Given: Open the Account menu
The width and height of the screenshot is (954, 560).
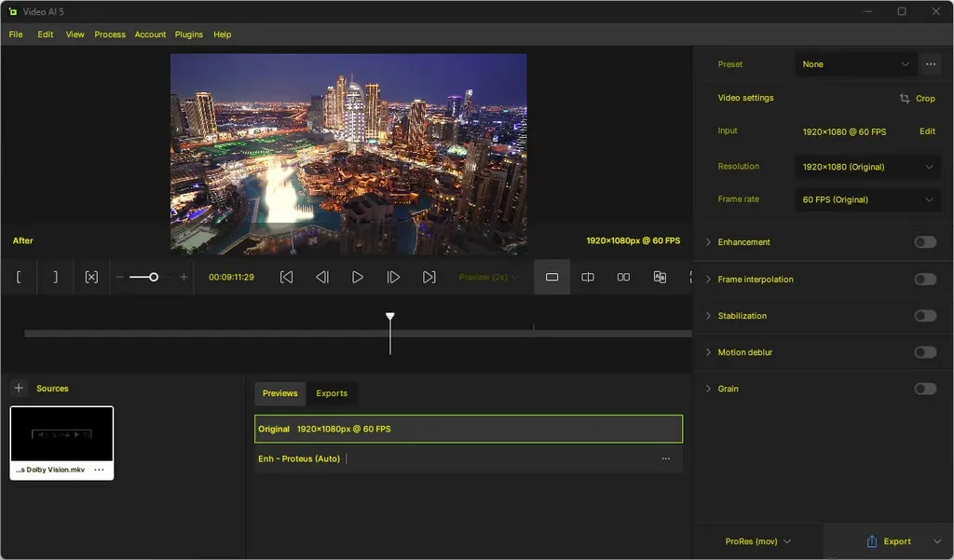Looking at the screenshot, I should (x=150, y=34).
